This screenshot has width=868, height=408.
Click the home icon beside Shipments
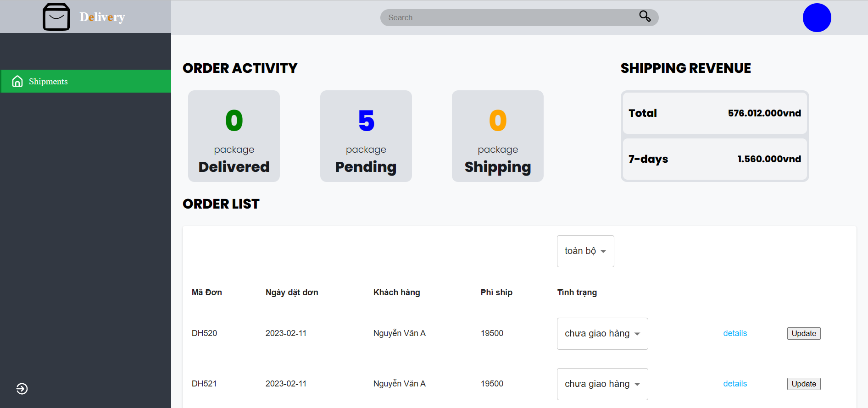(x=17, y=81)
